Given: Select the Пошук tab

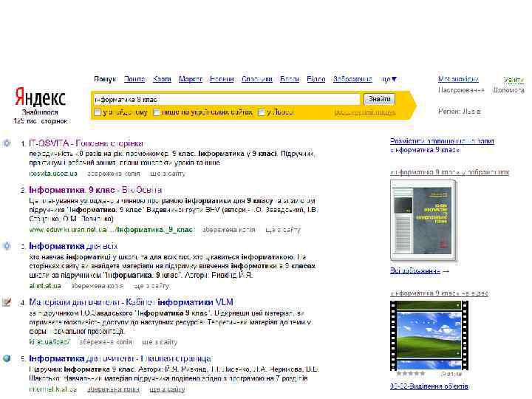Looking at the screenshot, I should 105,79.
